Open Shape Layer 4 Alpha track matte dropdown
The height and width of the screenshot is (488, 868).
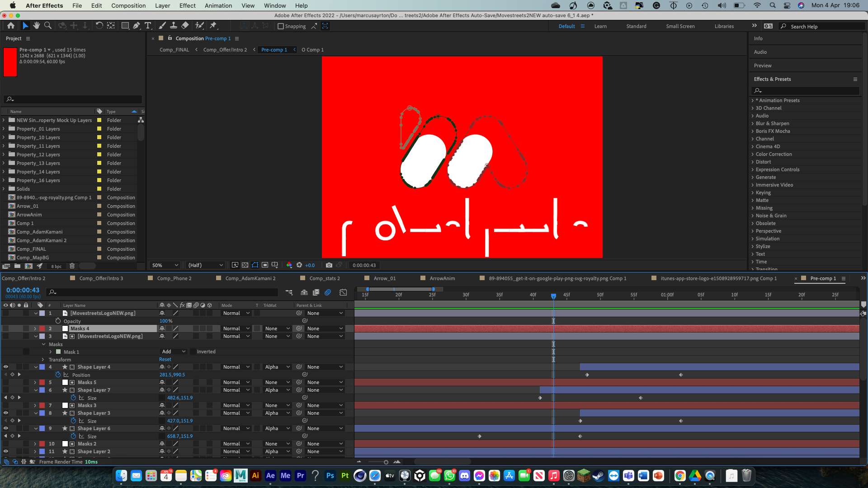point(277,367)
